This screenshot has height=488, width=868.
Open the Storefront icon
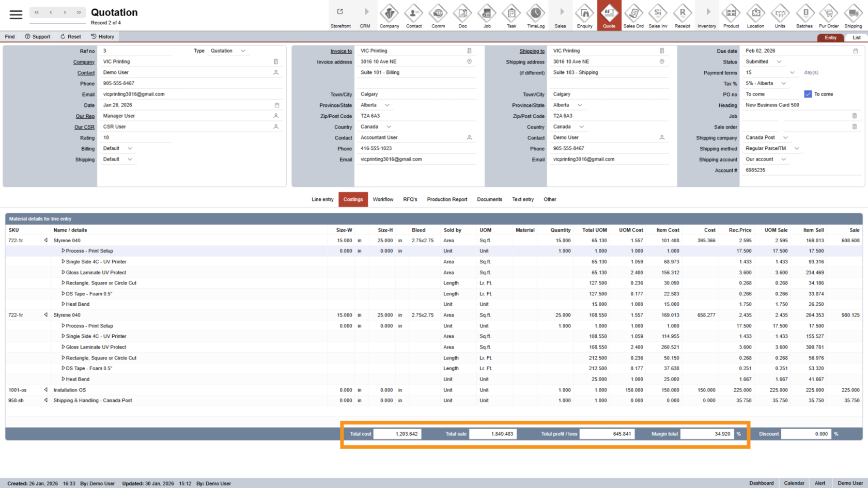point(340,15)
